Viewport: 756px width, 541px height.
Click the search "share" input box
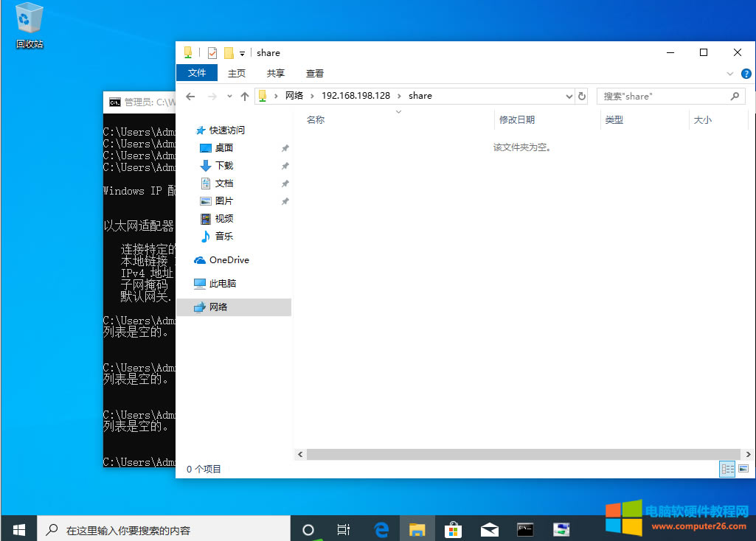(x=664, y=97)
